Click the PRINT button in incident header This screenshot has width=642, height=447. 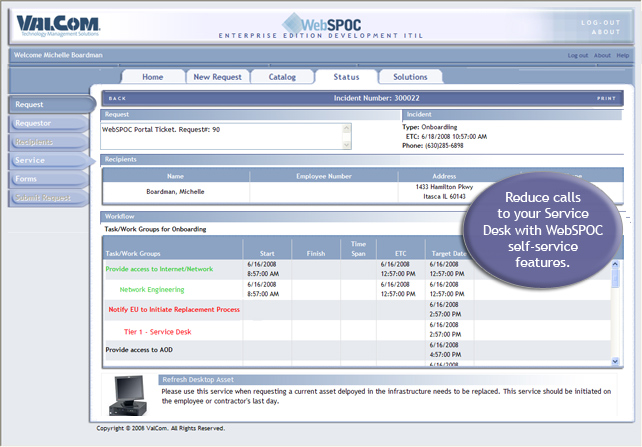pyautogui.click(x=606, y=98)
